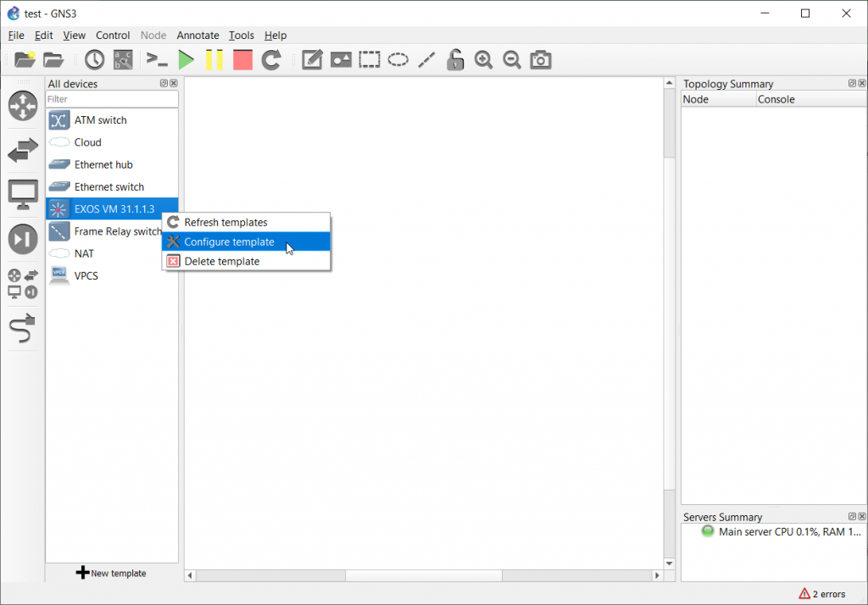Select Main server entry in Servers Summary

(x=781, y=531)
